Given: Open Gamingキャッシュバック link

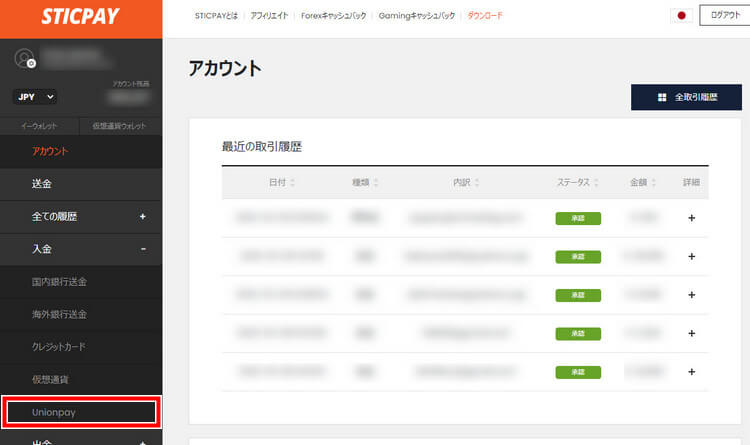Looking at the screenshot, I should [417, 16].
